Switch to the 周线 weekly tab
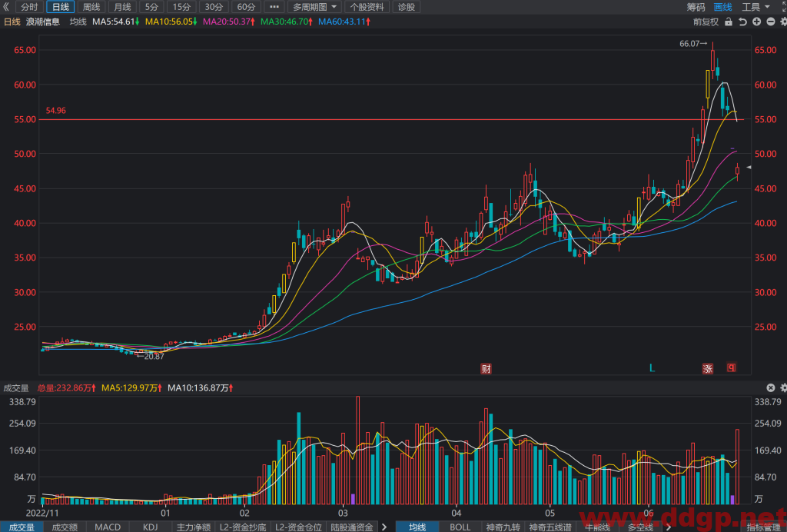Image resolution: width=787 pixels, height=532 pixels. click(x=91, y=7)
